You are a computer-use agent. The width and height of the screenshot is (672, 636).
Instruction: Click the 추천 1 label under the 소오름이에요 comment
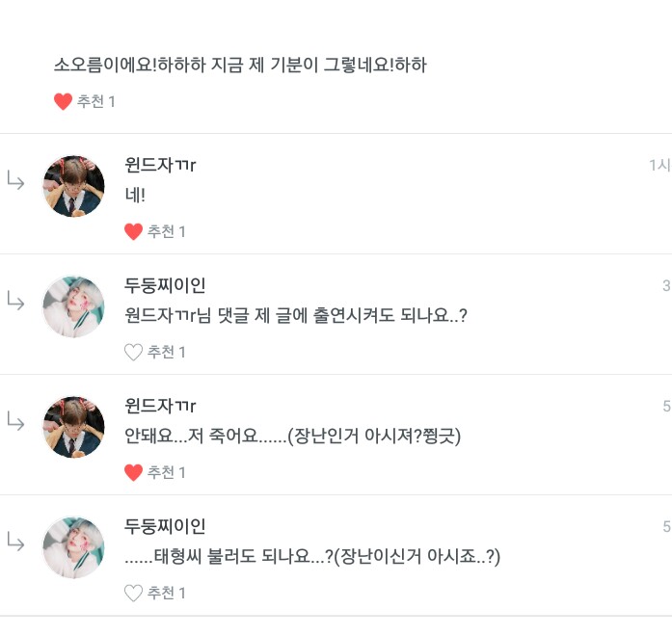pyautogui.click(x=96, y=101)
